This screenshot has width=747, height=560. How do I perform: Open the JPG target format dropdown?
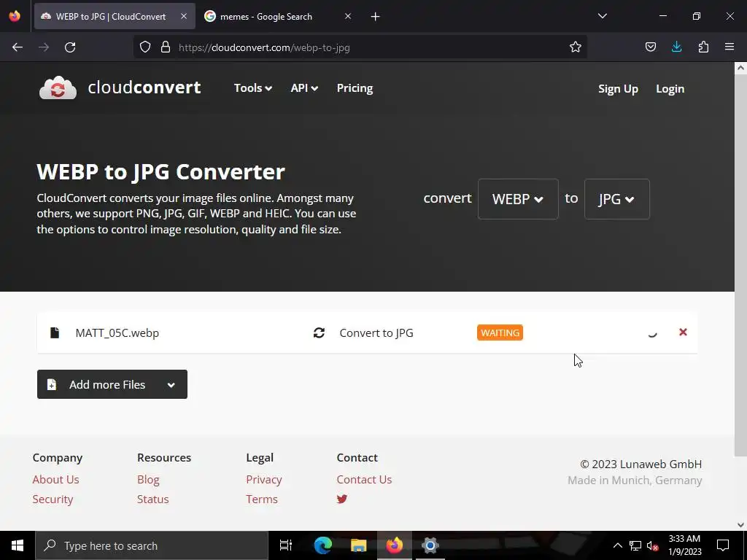point(617,199)
